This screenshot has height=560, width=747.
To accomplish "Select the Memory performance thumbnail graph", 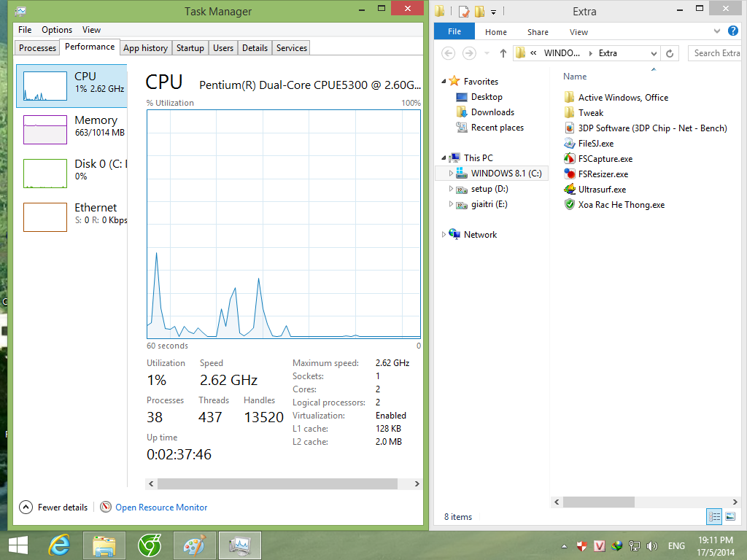I will (45, 130).
